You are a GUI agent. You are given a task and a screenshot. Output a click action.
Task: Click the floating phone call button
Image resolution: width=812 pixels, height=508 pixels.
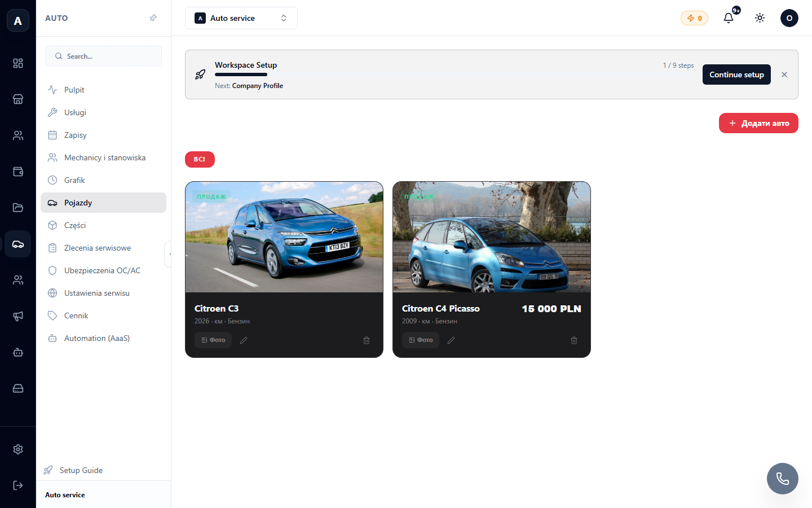[x=783, y=479]
